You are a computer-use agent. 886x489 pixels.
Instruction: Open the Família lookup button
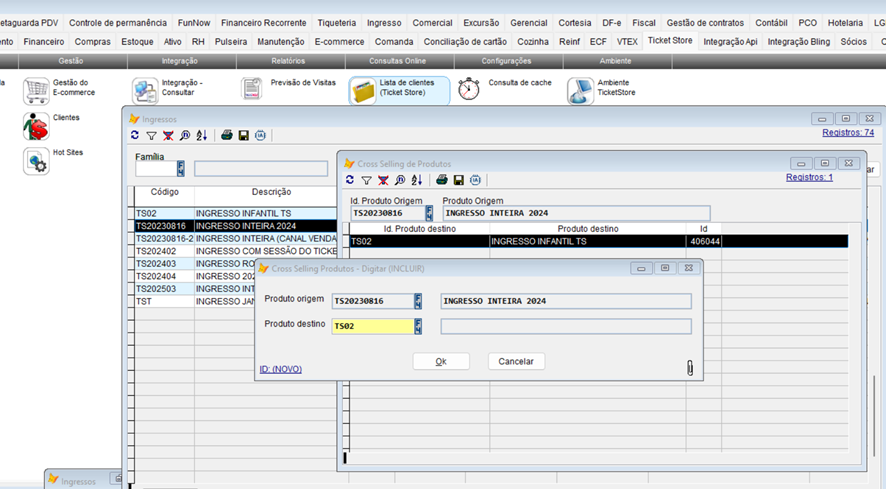pos(181,169)
